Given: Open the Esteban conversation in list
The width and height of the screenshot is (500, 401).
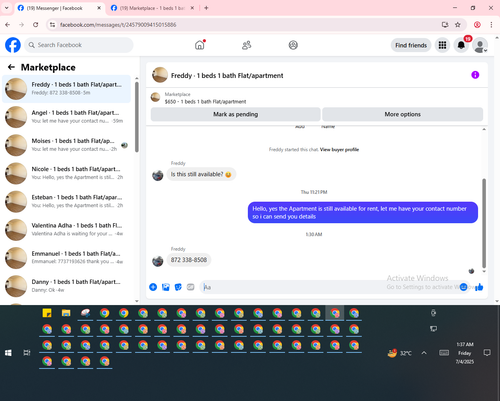Looking at the screenshot, I should click(66, 201).
